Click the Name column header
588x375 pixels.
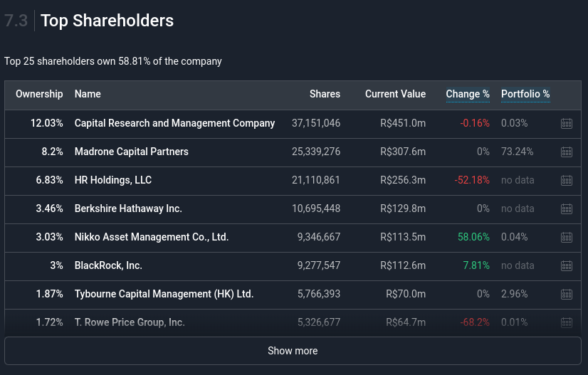pos(88,94)
